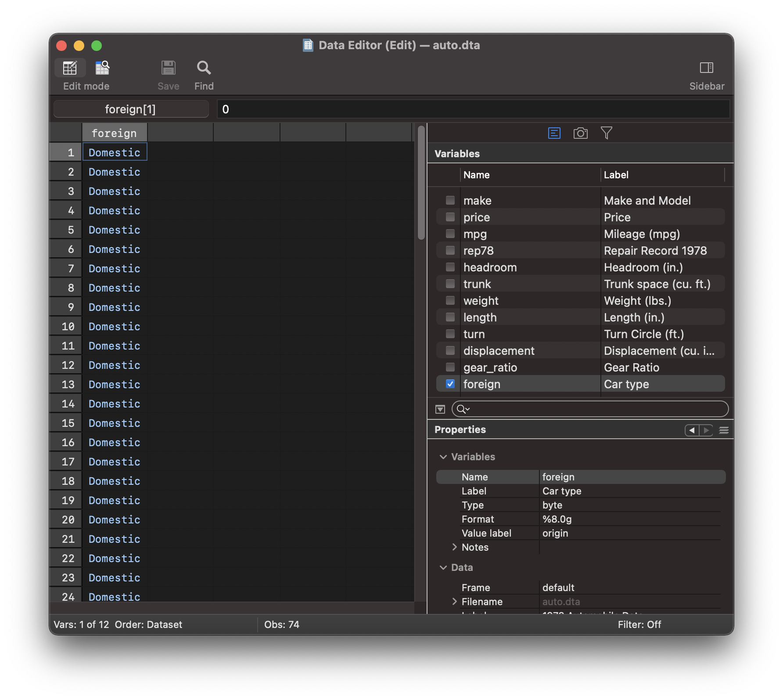Click the 'Make and Model' label

[x=647, y=201]
